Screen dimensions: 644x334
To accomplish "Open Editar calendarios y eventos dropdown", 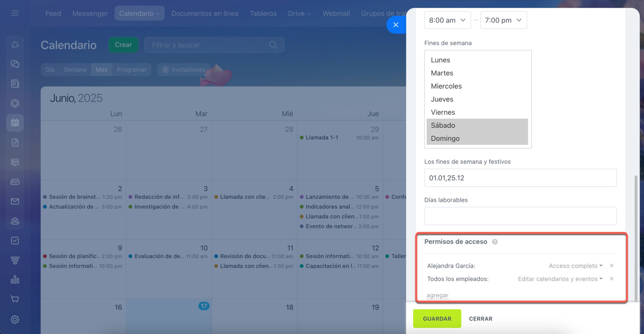I will [x=560, y=279].
